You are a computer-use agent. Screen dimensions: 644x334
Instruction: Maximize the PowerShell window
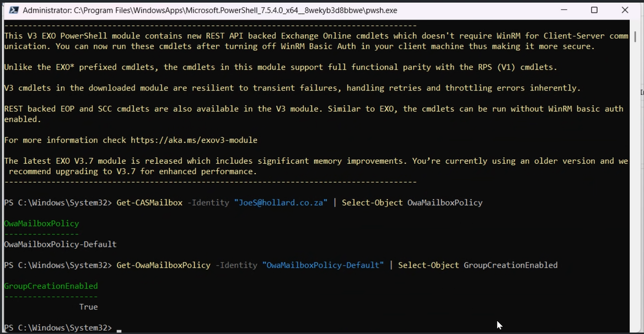pos(593,9)
